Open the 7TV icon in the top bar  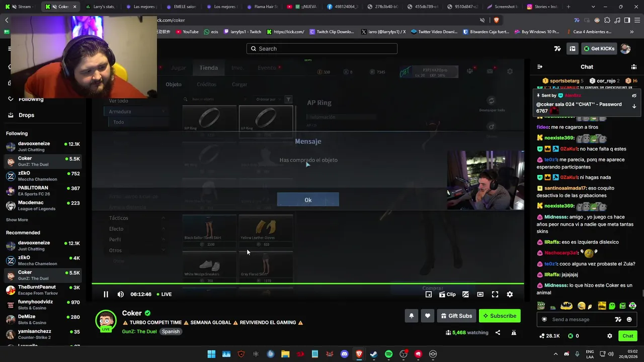point(557,49)
